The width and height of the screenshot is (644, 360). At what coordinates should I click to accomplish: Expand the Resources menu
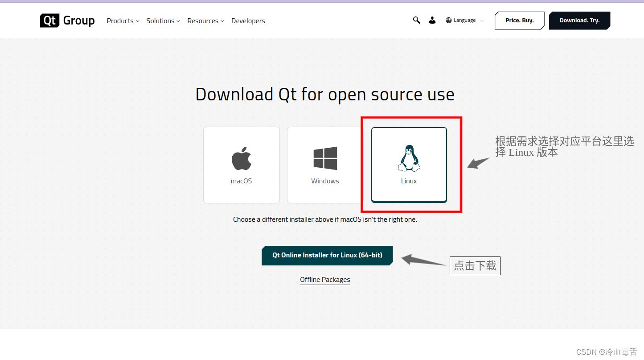(x=205, y=21)
